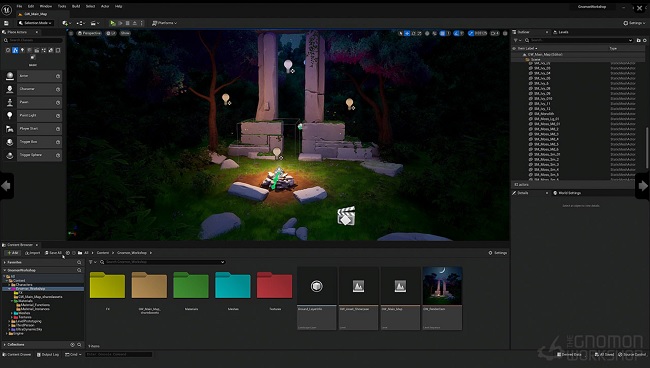Click the Stop simulation icon in the toolbar

(x=127, y=23)
